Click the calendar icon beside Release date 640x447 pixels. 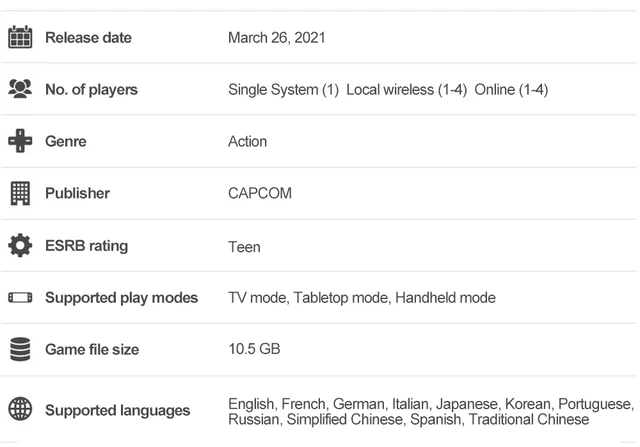point(20,37)
